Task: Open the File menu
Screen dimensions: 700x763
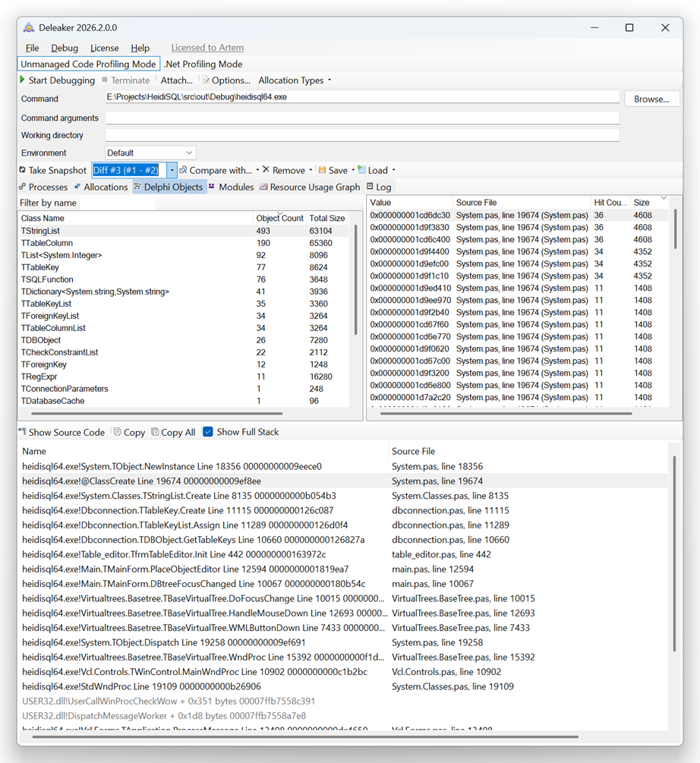Action: pyautogui.click(x=32, y=48)
